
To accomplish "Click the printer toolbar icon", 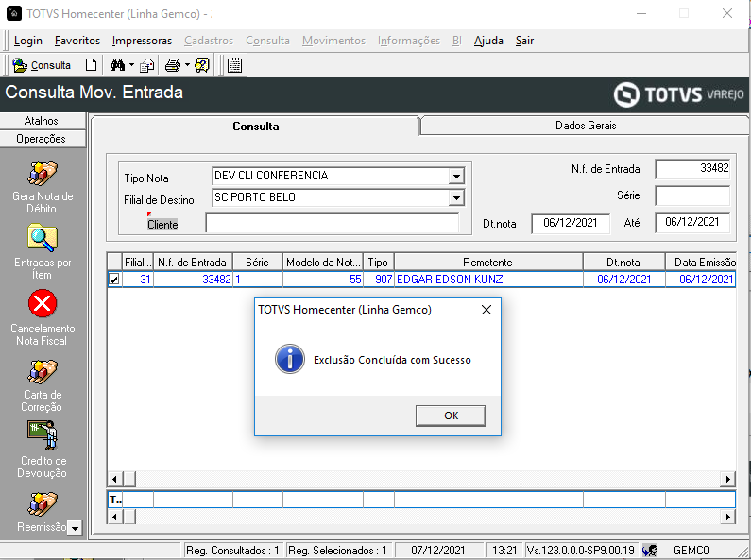I will point(173,65).
